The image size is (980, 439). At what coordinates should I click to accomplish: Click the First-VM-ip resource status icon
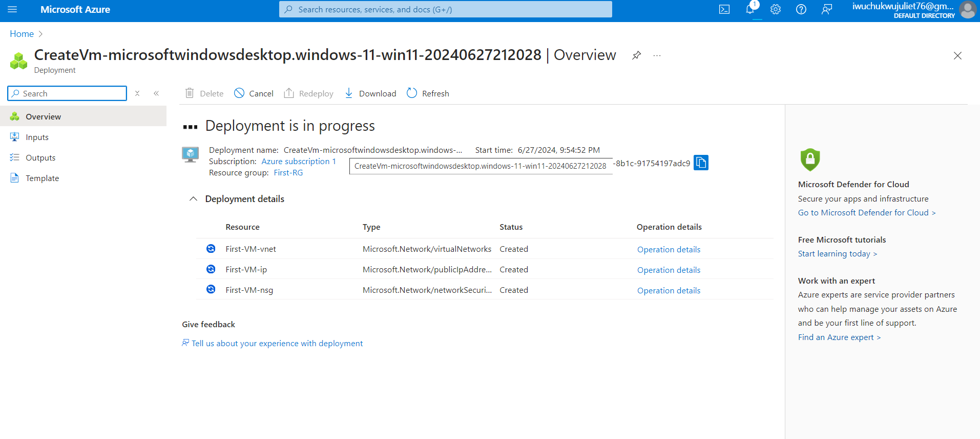[211, 269]
